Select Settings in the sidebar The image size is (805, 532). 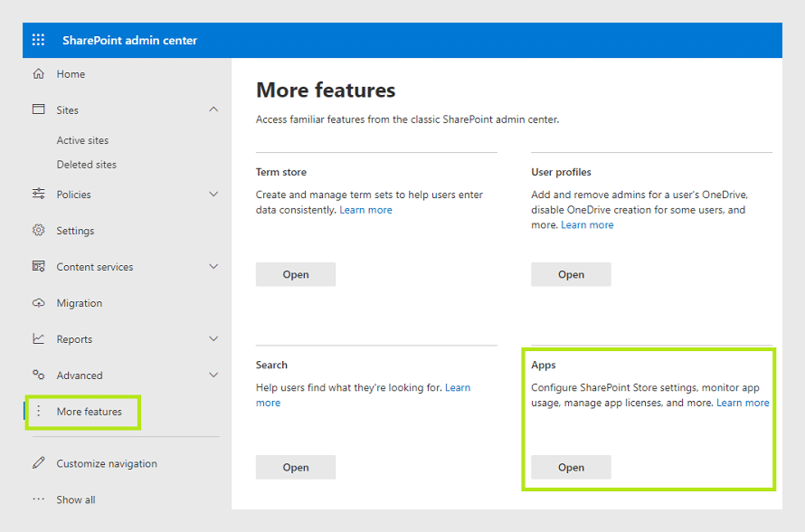point(75,231)
